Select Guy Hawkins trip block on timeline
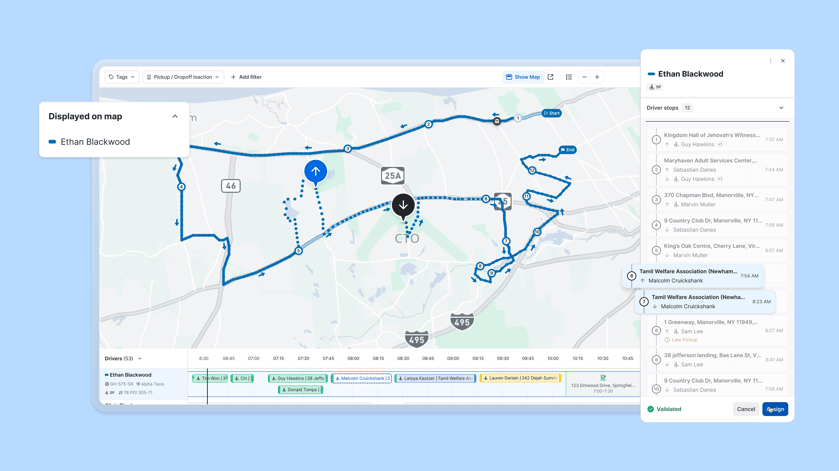This screenshot has height=471, width=839. (298, 379)
